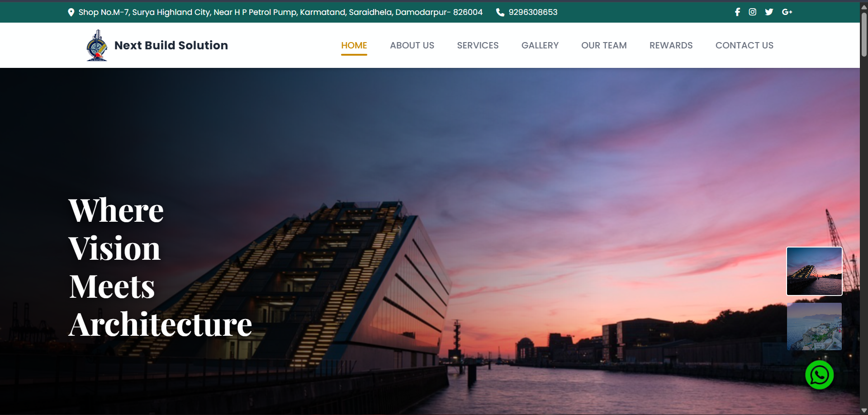
Task: Select the sunset building slide thumbnail
Action: pos(814,271)
